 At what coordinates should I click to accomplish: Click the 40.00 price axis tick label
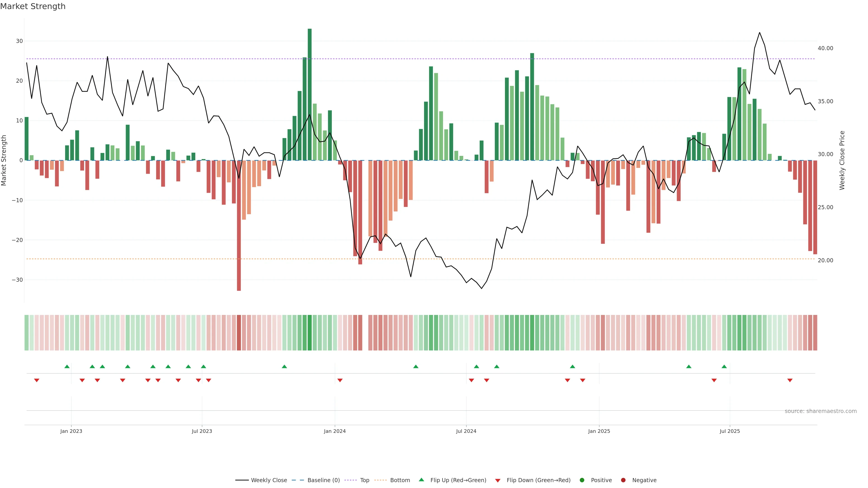click(x=825, y=49)
